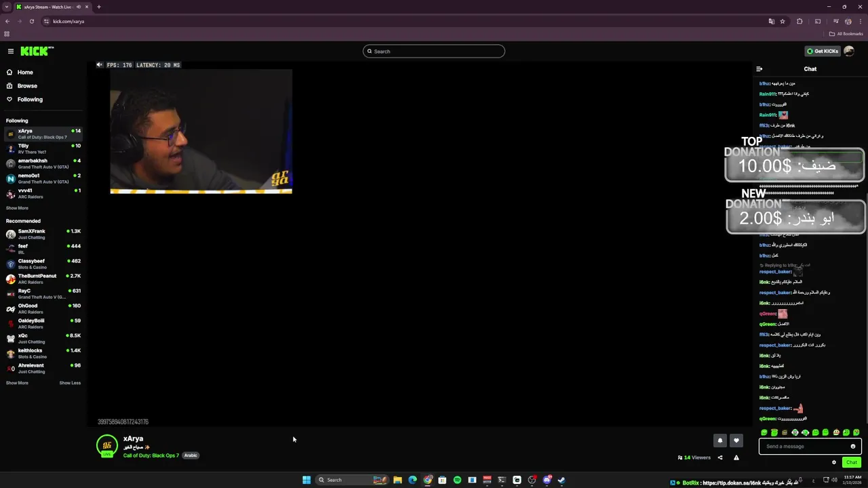Image resolution: width=868 pixels, height=488 pixels.
Task: Open Ahrelevant recommended channel
Action: [x=43, y=369]
